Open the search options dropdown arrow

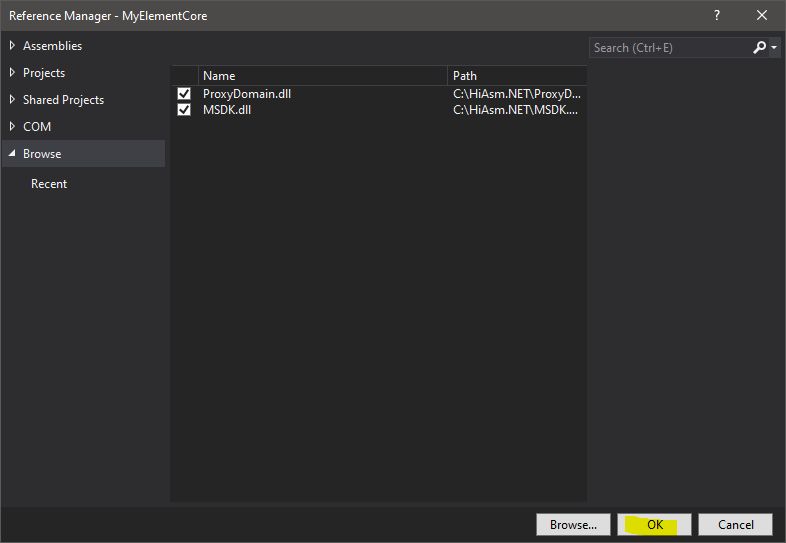(x=774, y=48)
